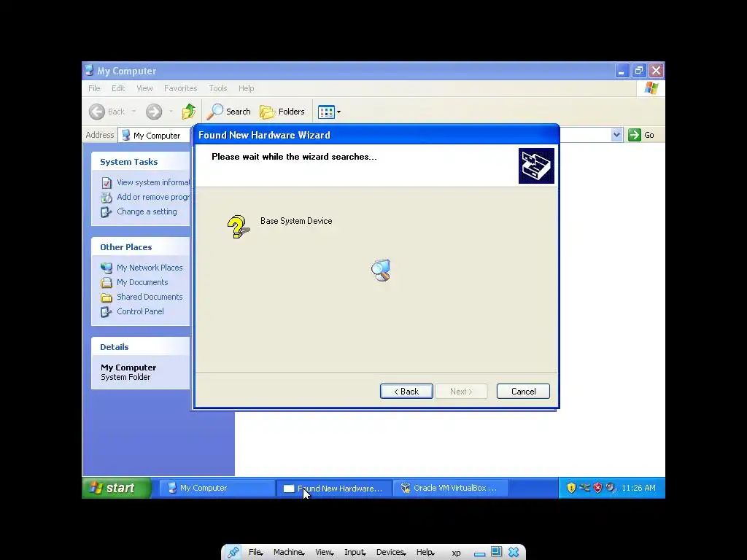Open My Documents link
This screenshot has width=747, height=560.
pos(142,282)
